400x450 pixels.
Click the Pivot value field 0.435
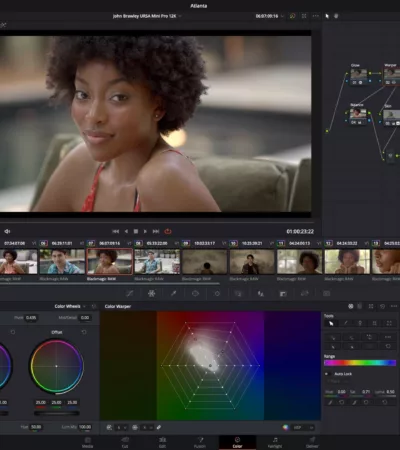pyautogui.click(x=31, y=318)
